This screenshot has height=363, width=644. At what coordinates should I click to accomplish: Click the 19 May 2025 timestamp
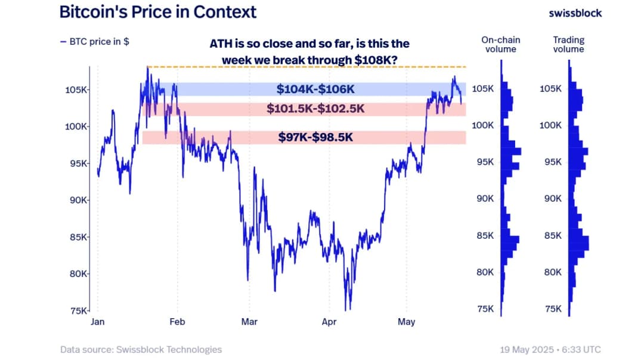550,349
